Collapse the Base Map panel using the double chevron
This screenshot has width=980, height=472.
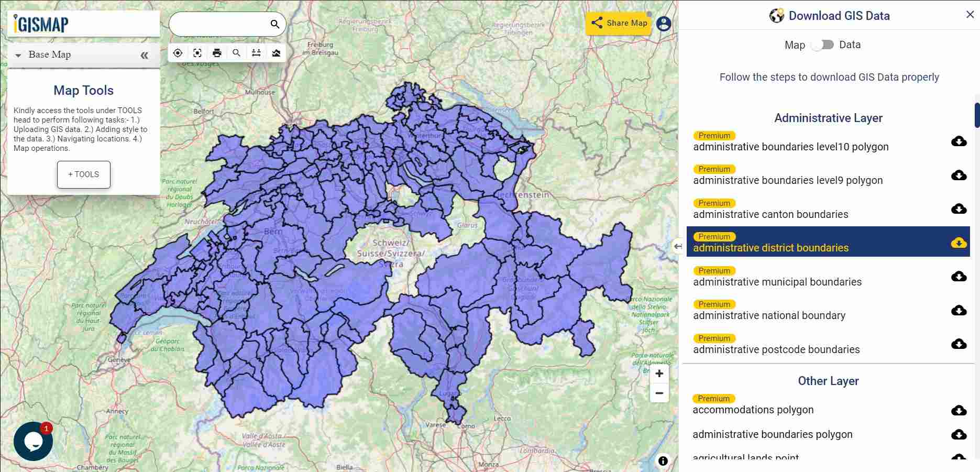[x=144, y=54]
